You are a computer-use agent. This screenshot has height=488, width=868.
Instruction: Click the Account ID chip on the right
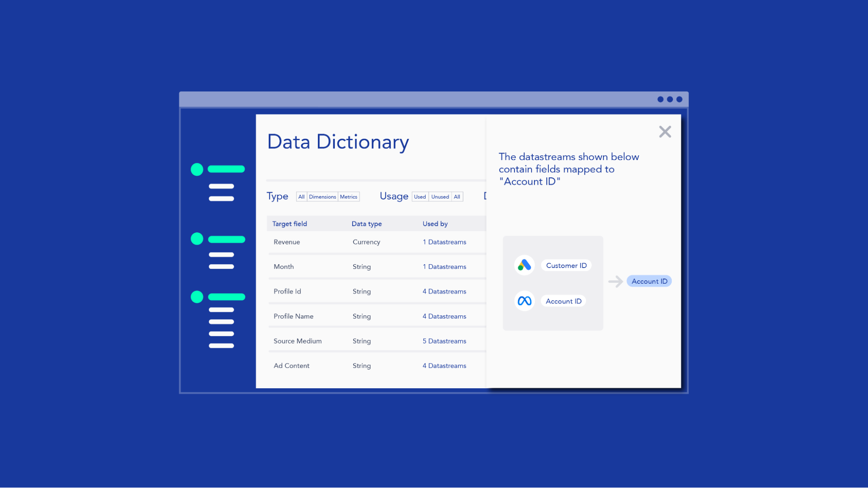tap(649, 281)
